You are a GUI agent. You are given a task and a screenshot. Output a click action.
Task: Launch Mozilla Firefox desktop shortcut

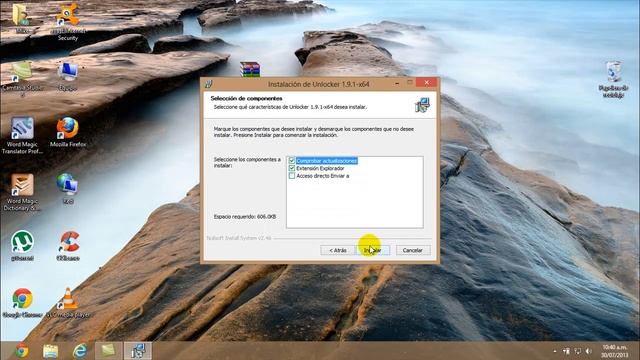(68, 132)
